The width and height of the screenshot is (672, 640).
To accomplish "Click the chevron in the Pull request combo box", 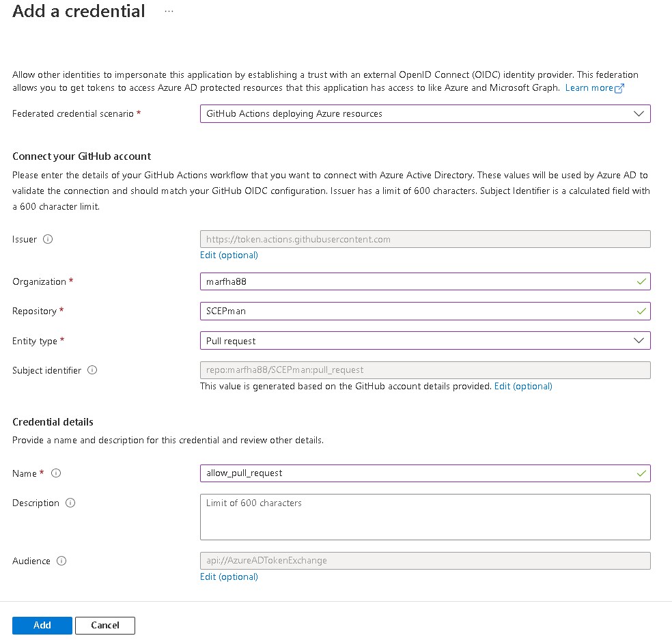I will click(x=639, y=340).
